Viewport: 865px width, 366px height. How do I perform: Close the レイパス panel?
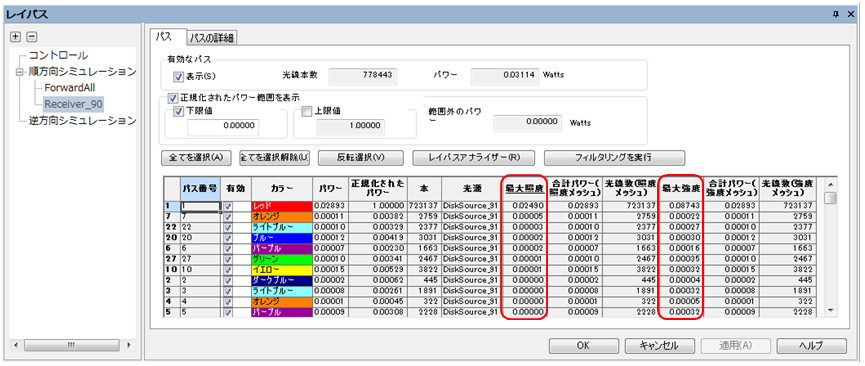[851, 13]
